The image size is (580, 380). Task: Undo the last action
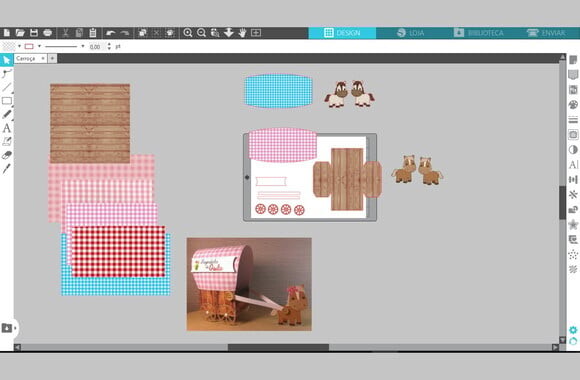pyautogui.click(x=111, y=33)
